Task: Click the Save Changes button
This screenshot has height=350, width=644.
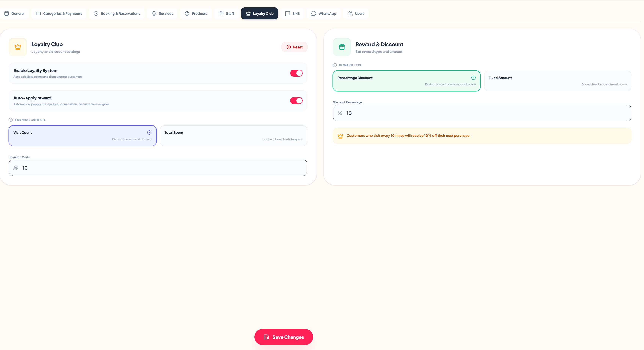Action: (284, 337)
